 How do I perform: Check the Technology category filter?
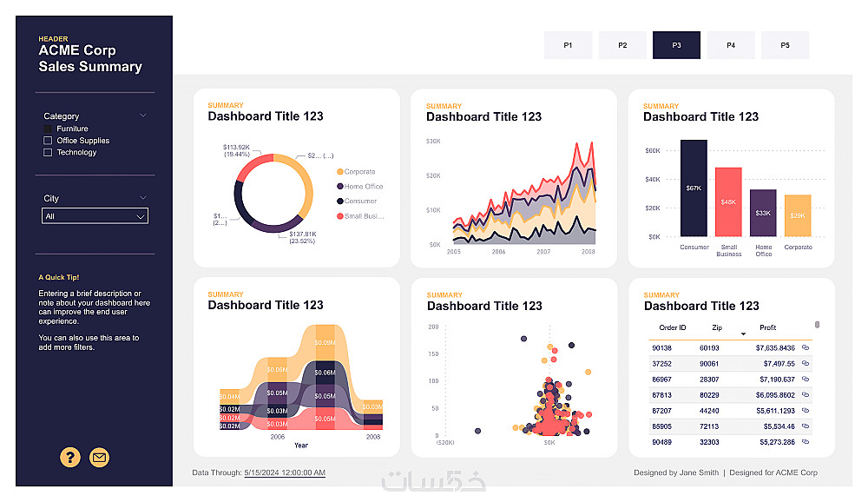(x=48, y=152)
